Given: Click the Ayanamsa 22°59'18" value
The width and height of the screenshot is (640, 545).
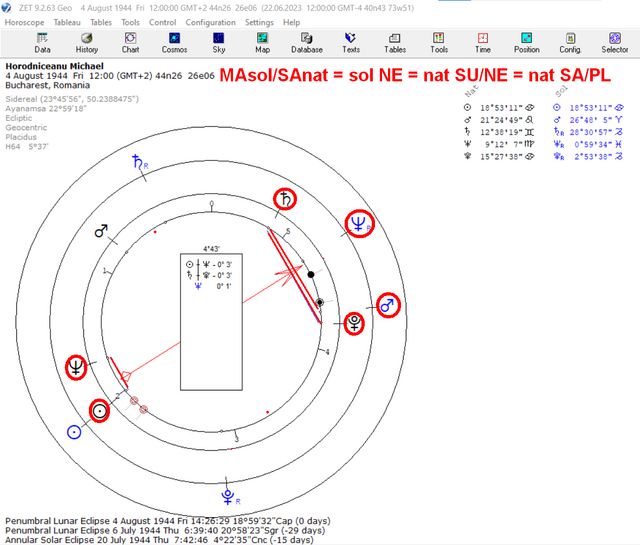Looking at the screenshot, I should tap(46, 109).
